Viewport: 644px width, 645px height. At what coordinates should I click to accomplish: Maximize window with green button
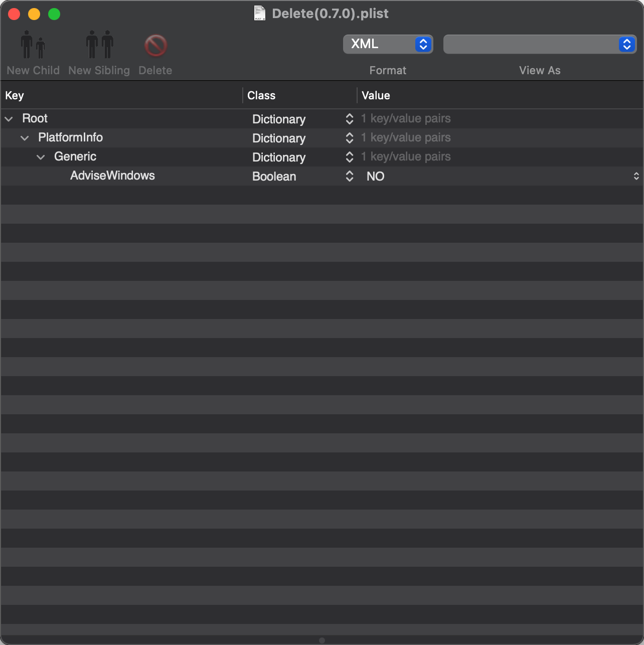[54, 14]
